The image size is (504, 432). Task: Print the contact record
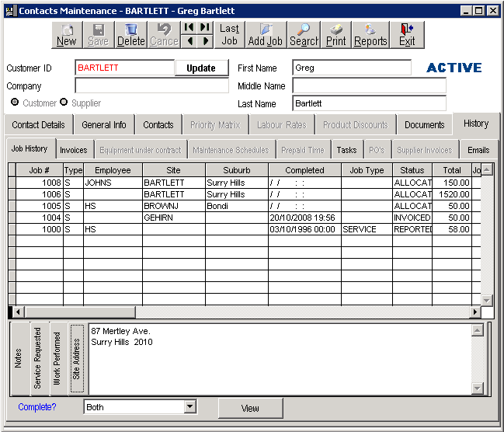coord(335,35)
